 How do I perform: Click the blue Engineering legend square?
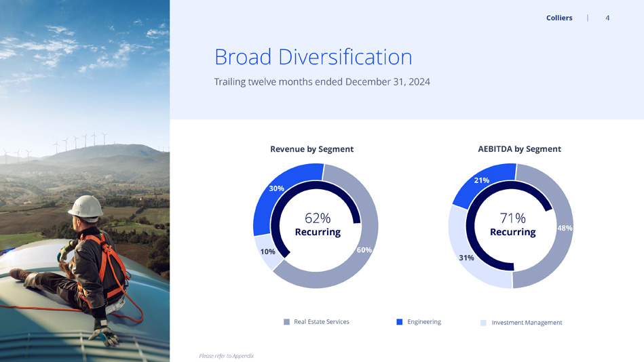click(x=400, y=322)
